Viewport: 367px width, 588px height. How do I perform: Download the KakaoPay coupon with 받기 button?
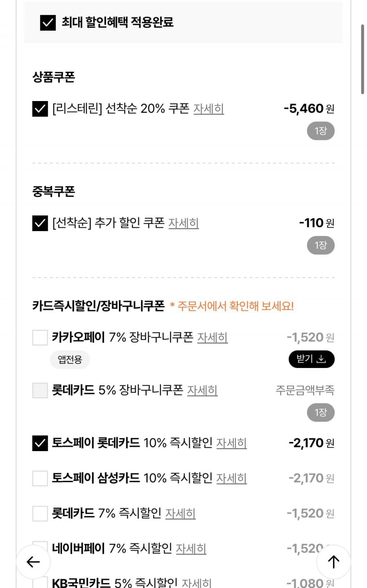pyautogui.click(x=312, y=359)
